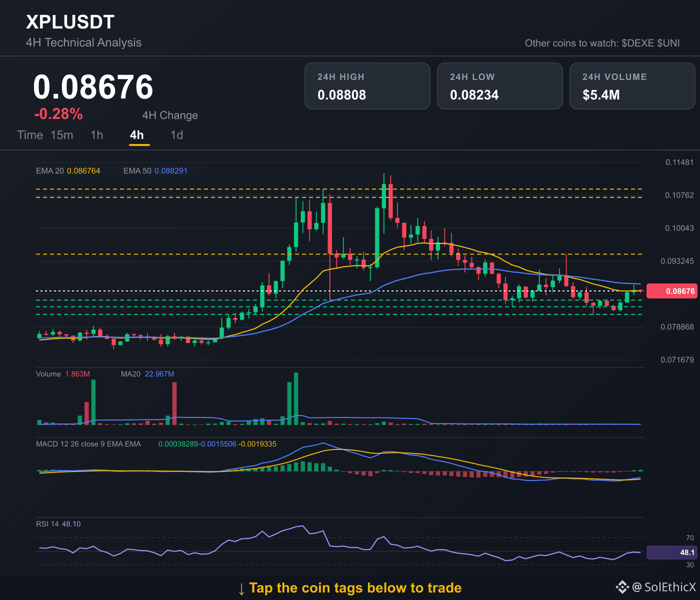This screenshot has width=700, height=600.
Task: Click the RSI 14 value 48.10
Action: pyautogui.click(x=71, y=524)
